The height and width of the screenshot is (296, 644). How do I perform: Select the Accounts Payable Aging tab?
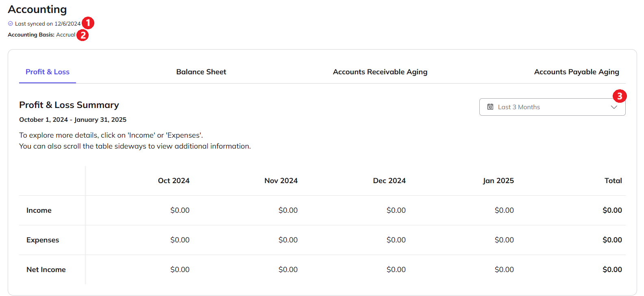click(577, 72)
